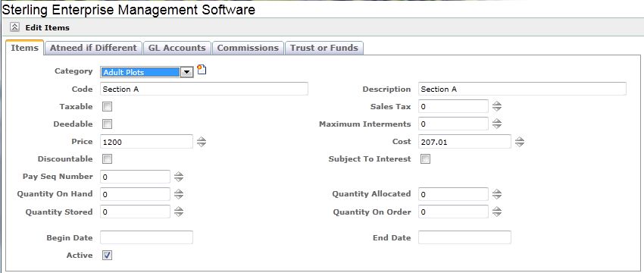The width and height of the screenshot is (644, 273).
Task: Uncheck the Active checkbox
Action: click(107, 256)
